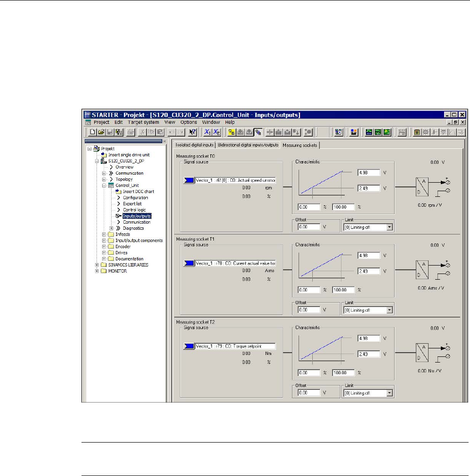Click blue signal source button for T1

189,263
